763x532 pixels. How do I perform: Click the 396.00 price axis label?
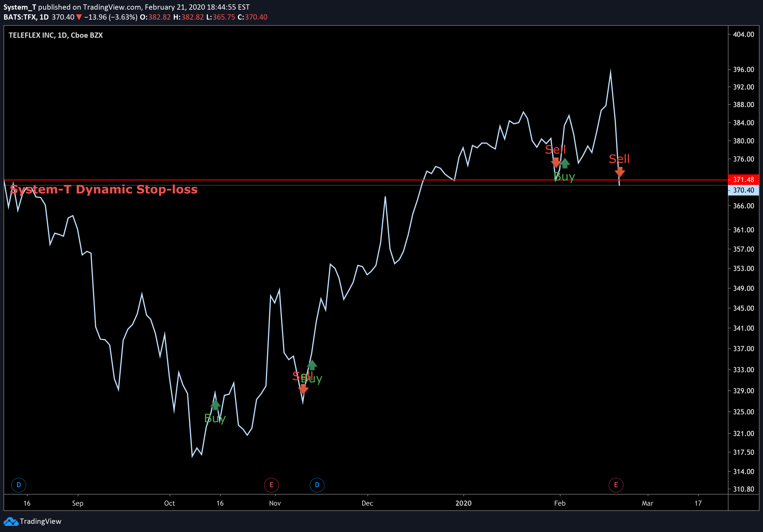pos(744,69)
